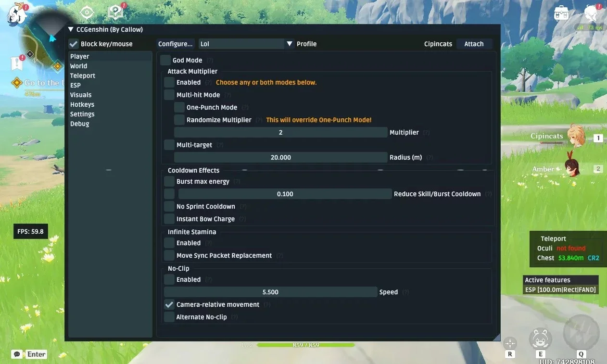Viewport: 607px width, 364px height.
Task: Open the inventory backpack icon
Action: pos(561,13)
